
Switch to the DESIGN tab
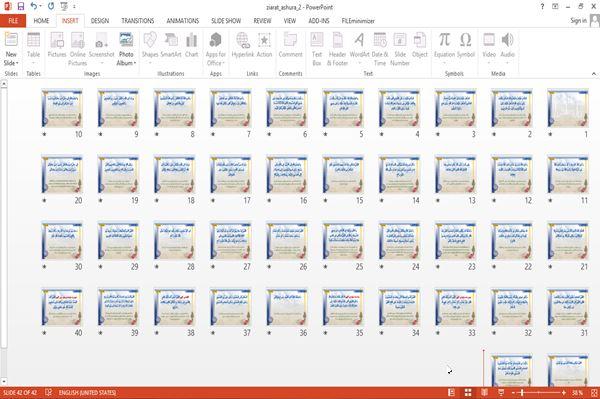100,21
